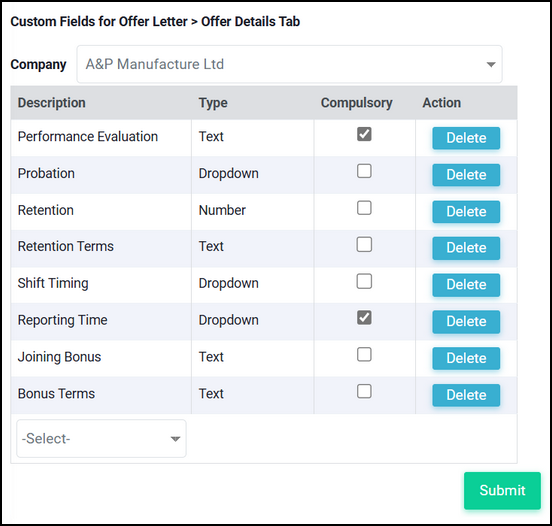The height and width of the screenshot is (526, 552).
Task: Check the Compulsory box for Probation
Action: [x=364, y=171]
